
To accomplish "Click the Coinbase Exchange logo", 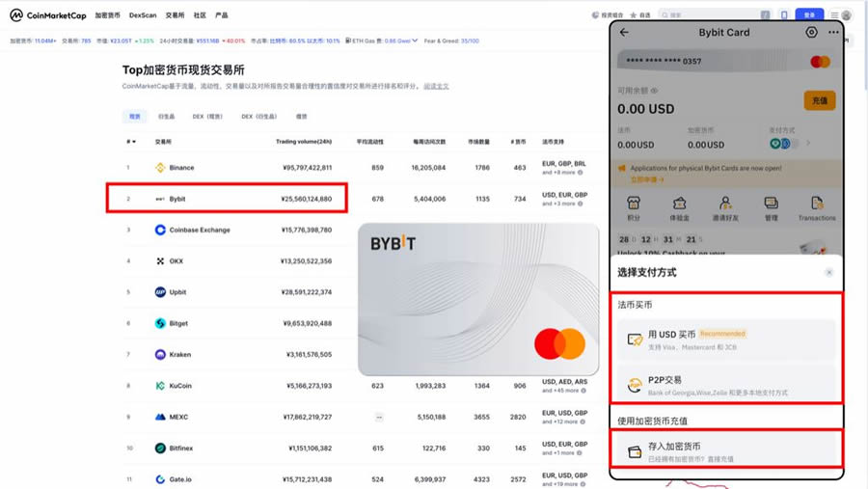I will (160, 230).
